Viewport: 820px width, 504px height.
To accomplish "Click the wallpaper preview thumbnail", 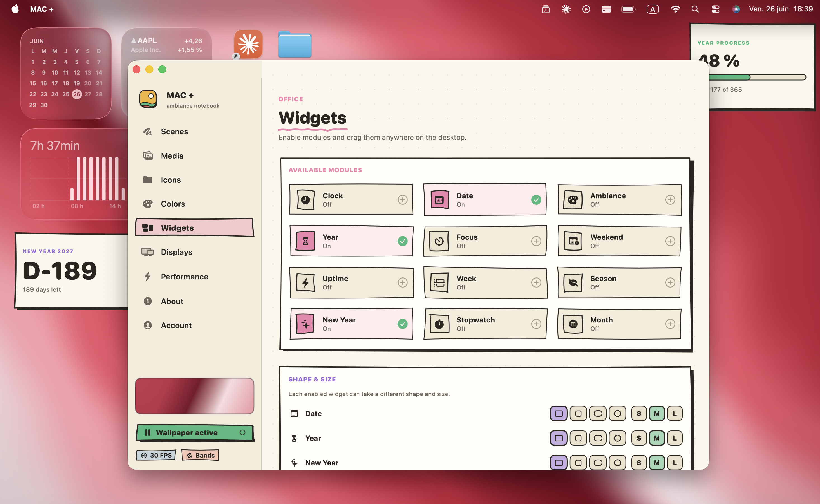I will [194, 396].
